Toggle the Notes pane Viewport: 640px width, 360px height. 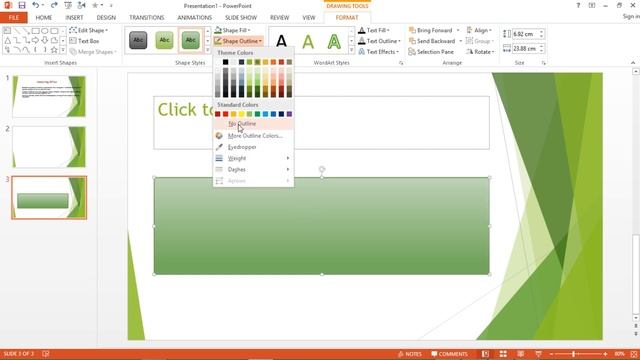tap(410, 354)
